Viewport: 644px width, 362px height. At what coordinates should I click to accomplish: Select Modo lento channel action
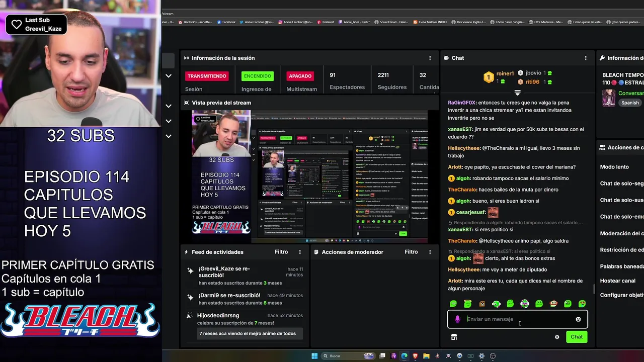point(614,167)
